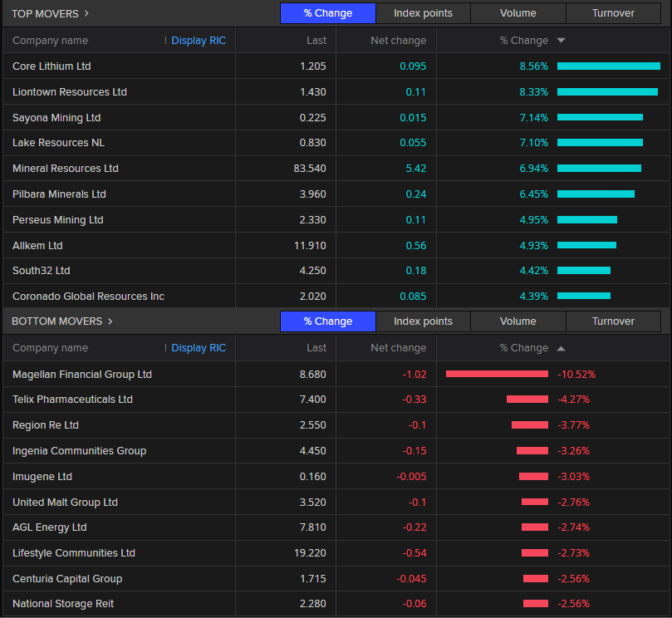This screenshot has height=618, width=672.
Task: Click Magellan -10.52% change value
Action: pyautogui.click(x=576, y=374)
